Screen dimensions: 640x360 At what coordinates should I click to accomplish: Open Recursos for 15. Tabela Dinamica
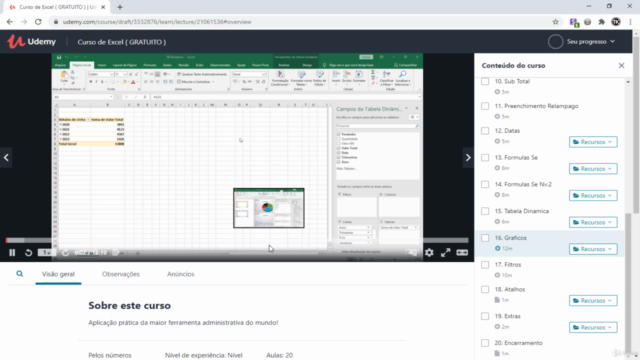593,222
